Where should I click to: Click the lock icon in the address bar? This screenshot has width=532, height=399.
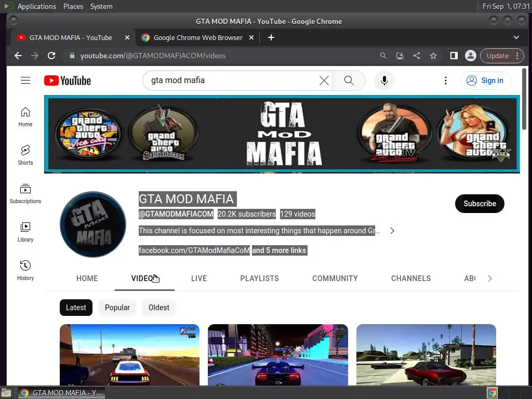pos(72,56)
